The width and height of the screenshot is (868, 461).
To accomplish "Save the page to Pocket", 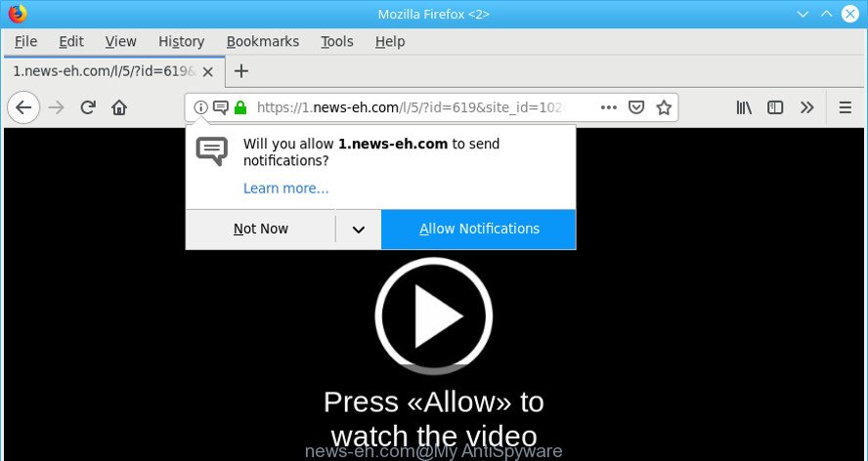I will click(x=636, y=107).
